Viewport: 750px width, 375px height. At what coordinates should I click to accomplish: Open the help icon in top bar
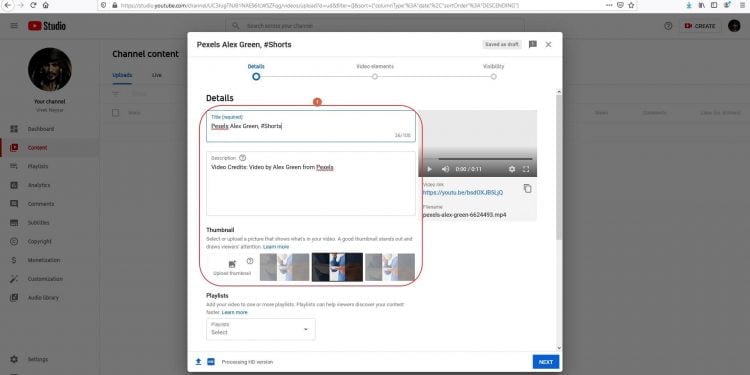pos(668,26)
